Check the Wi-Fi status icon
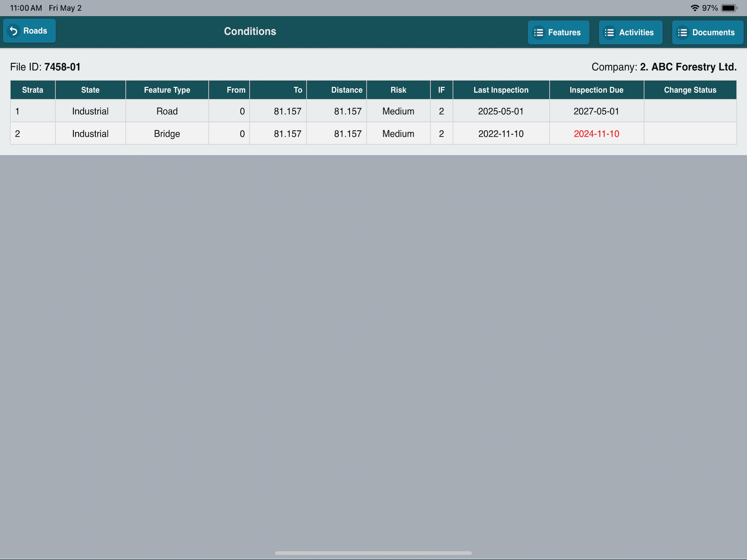The height and width of the screenshot is (560, 747). tap(695, 8)
